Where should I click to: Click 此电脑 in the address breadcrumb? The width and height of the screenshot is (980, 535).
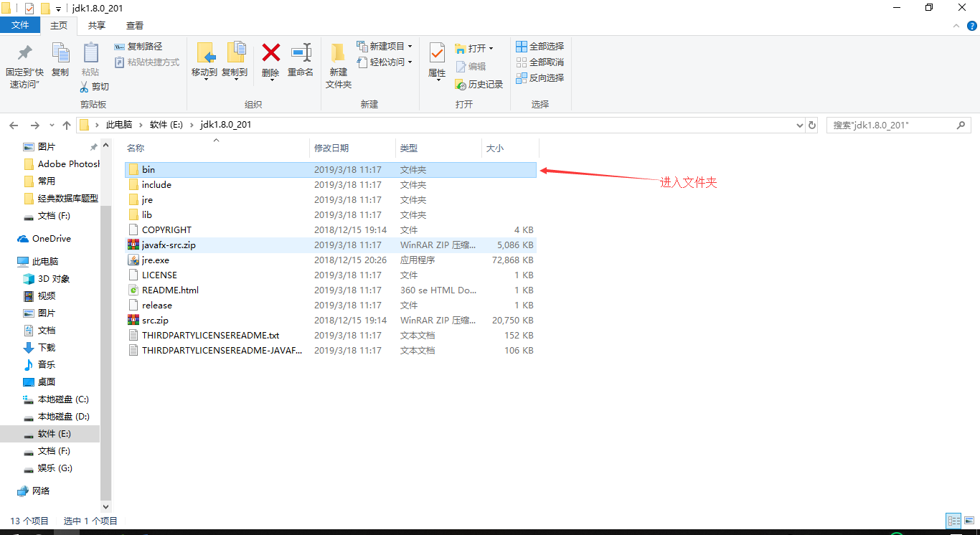point(119,125)
